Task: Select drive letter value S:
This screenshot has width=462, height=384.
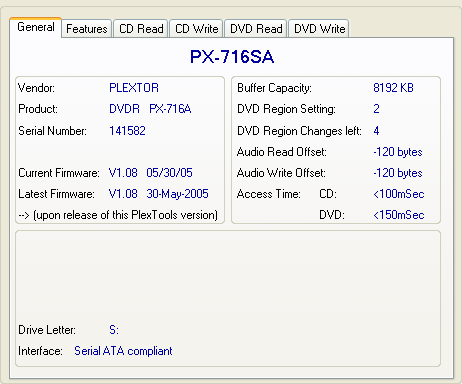Action: click(114, 330)
